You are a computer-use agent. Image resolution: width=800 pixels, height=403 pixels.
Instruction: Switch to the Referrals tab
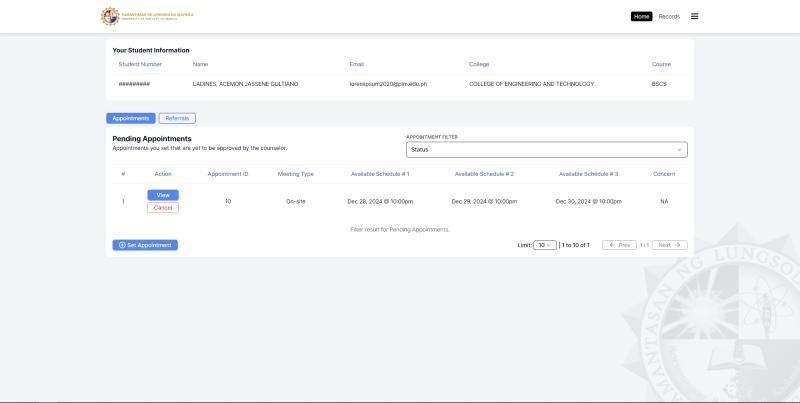(x=177, y=118)
